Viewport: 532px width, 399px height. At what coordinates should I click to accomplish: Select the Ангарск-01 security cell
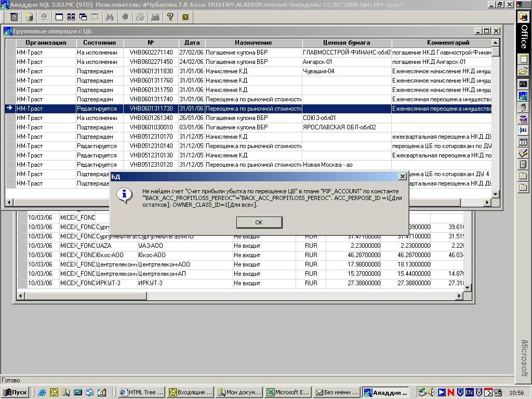pos(347,62)
